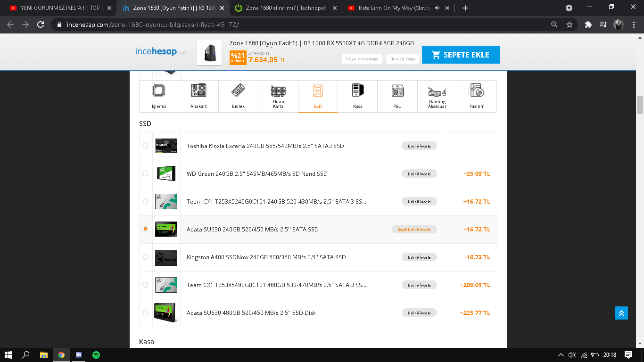Go back in browser history
The image size is (644, 362).
[x=10, y=25]
